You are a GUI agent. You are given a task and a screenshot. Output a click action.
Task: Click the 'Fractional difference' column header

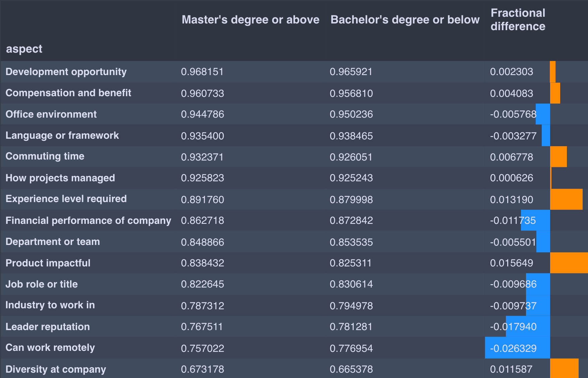pos(518,20)
